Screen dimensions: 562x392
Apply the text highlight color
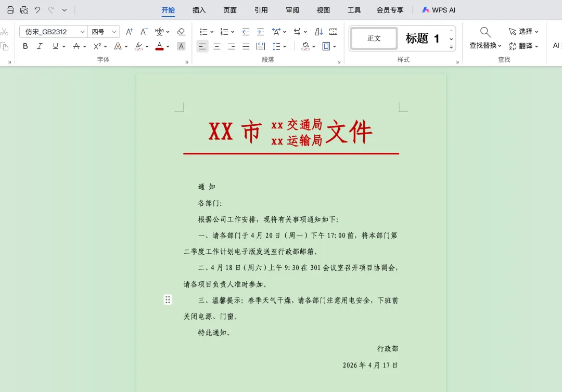pos(139,46)
